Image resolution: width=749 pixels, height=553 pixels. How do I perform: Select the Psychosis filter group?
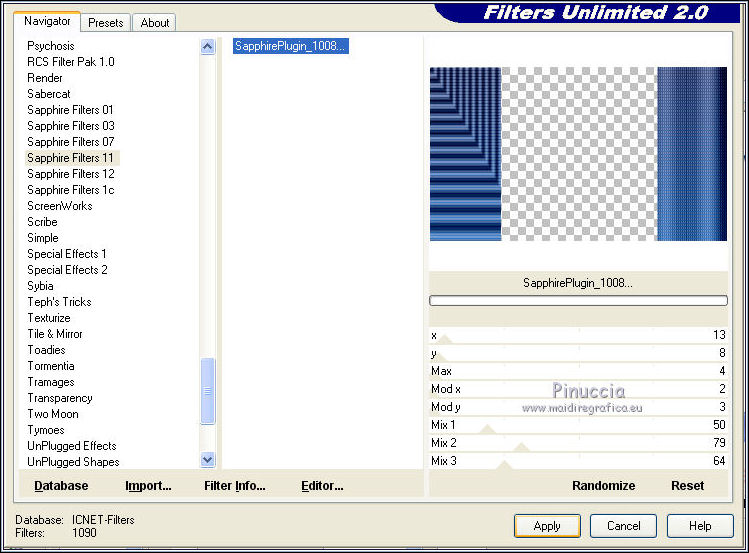[51, 46]
